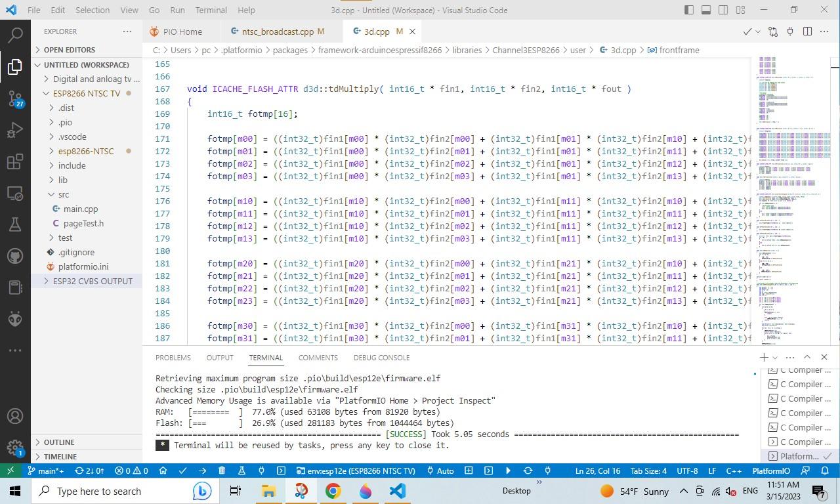The height and width of the screenshot is (504, 840).
Task: Open the Terminal menu
Action: (211, 10)
